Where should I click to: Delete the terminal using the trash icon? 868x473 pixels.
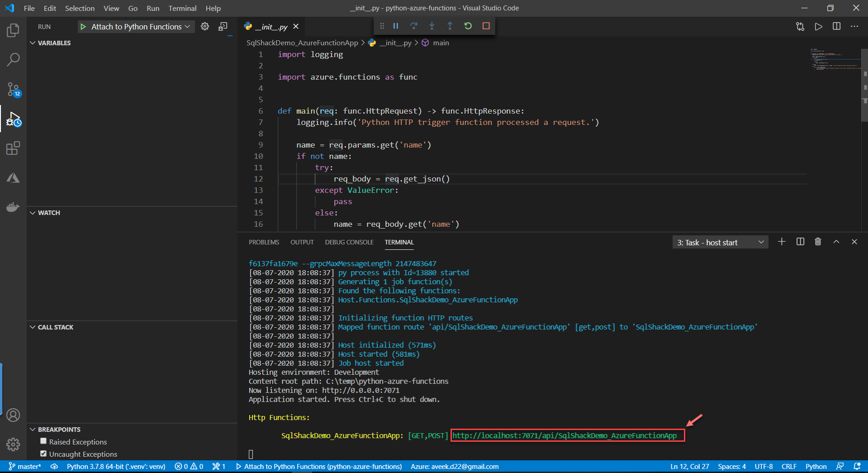pos(818,242)
